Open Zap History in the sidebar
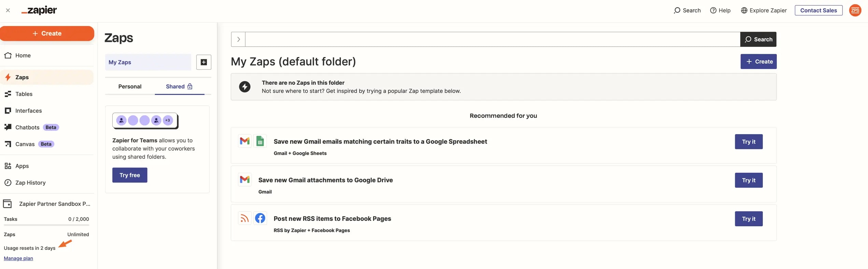Image resolution: width=868 pixels, height=269 pixels. tap(47, 183)
